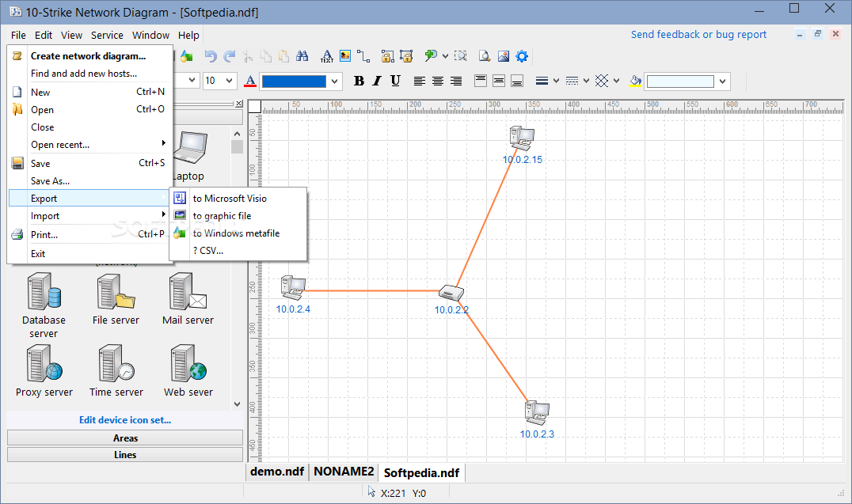Open settings with the blue gear icon
The height and width of the screenshot is (504, 852).
[x=522, y=56]
